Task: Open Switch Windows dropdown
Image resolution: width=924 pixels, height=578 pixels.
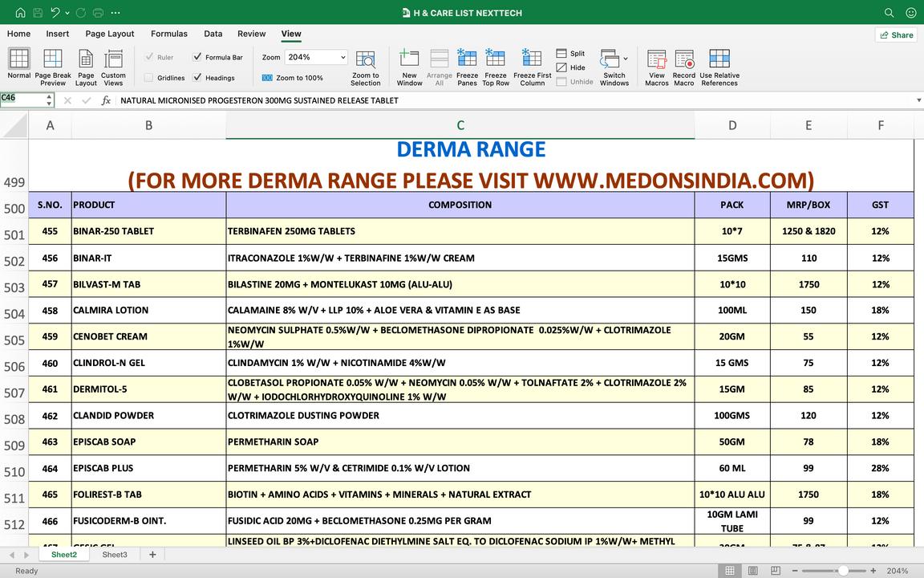Action: tap(614, 67)
